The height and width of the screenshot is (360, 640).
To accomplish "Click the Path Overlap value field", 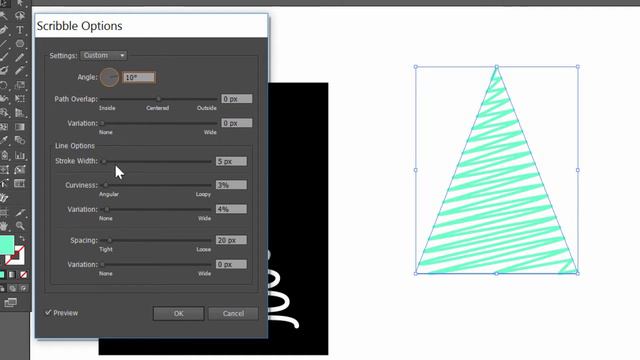I will pyautogui.click(x=237, y=99).
